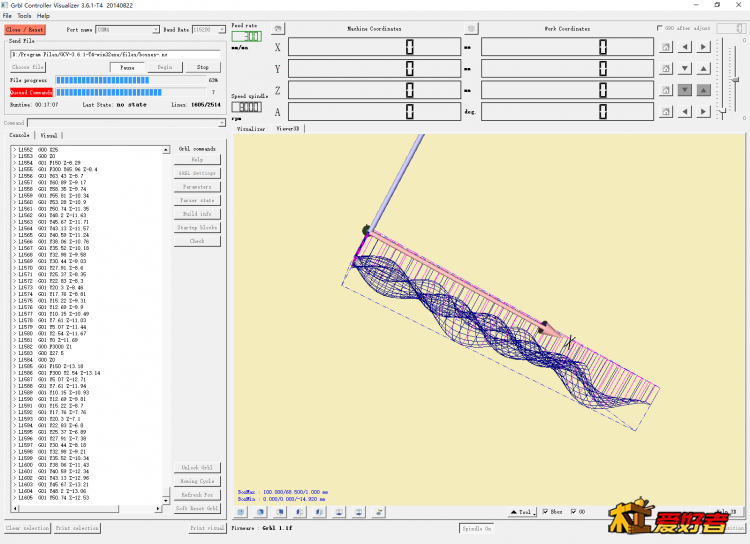The width and height of the screenshot is (750, 544).
Task: Click eighth icon in viewer toolbar
Action: click(378, 512)
